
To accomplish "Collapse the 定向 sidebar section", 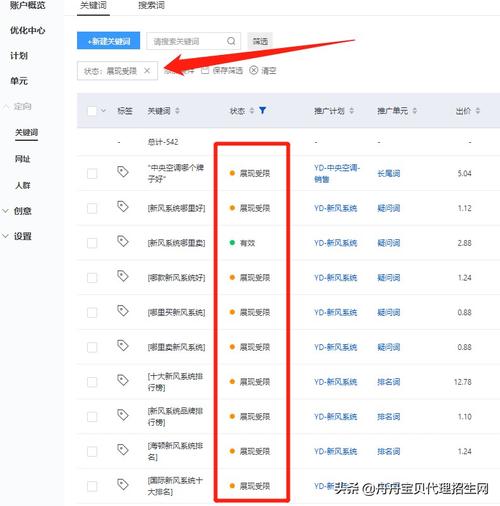I will [6, 107].
